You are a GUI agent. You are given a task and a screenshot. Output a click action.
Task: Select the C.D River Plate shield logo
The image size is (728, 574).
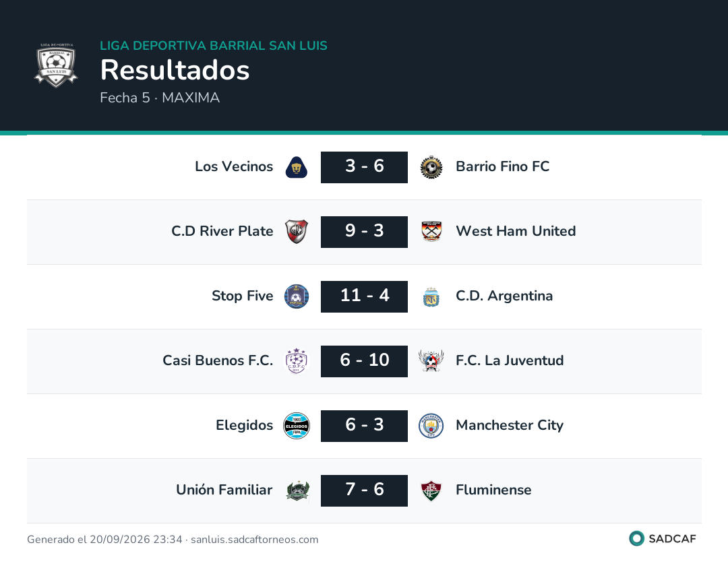pyautogui.click(x=296, y=232)
